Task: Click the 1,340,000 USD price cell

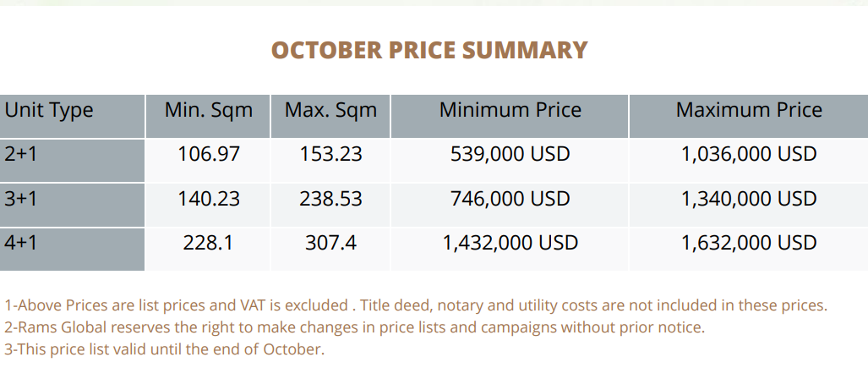Action: click(749, 199)
